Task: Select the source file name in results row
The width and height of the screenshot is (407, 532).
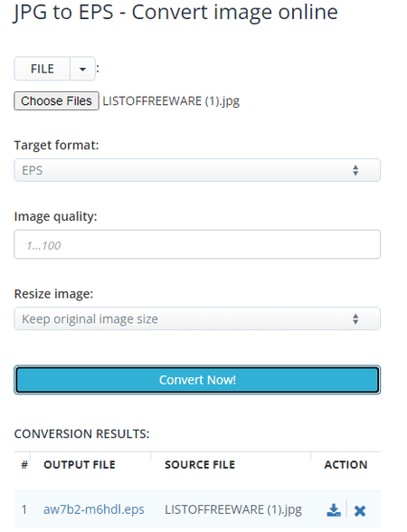Action: click(233, 509)
